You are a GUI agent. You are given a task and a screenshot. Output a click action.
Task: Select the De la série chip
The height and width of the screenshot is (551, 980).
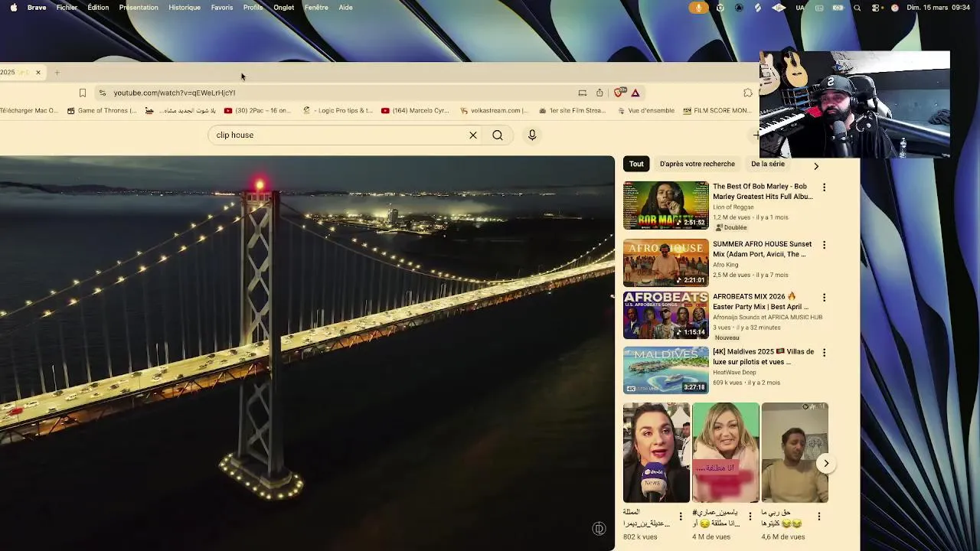pyautogui.click(x=768, y=164)
